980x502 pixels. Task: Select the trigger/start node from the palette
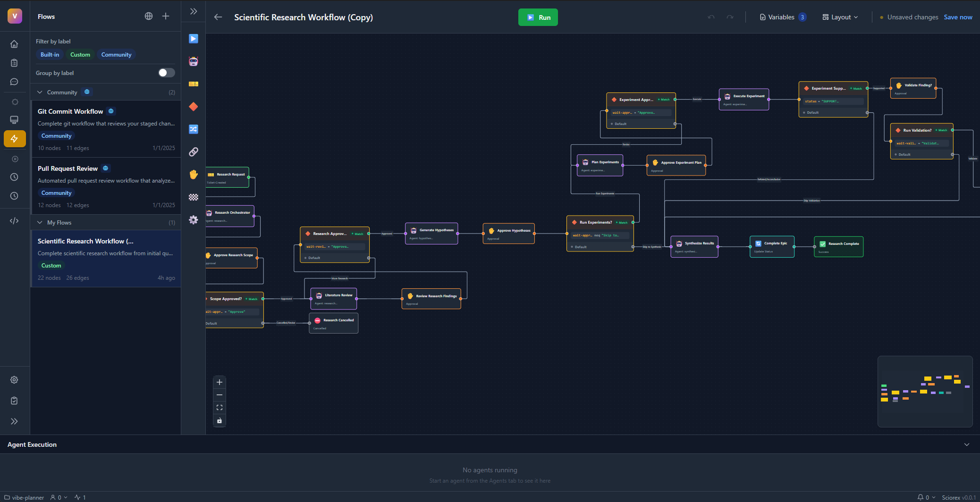point(193,39)
